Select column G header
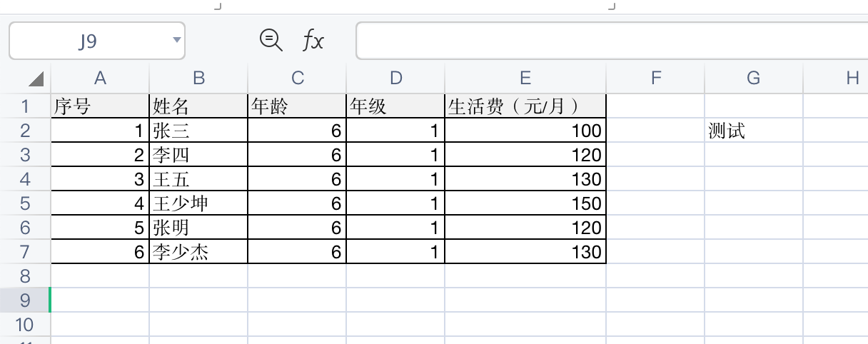 pos(753,79)
